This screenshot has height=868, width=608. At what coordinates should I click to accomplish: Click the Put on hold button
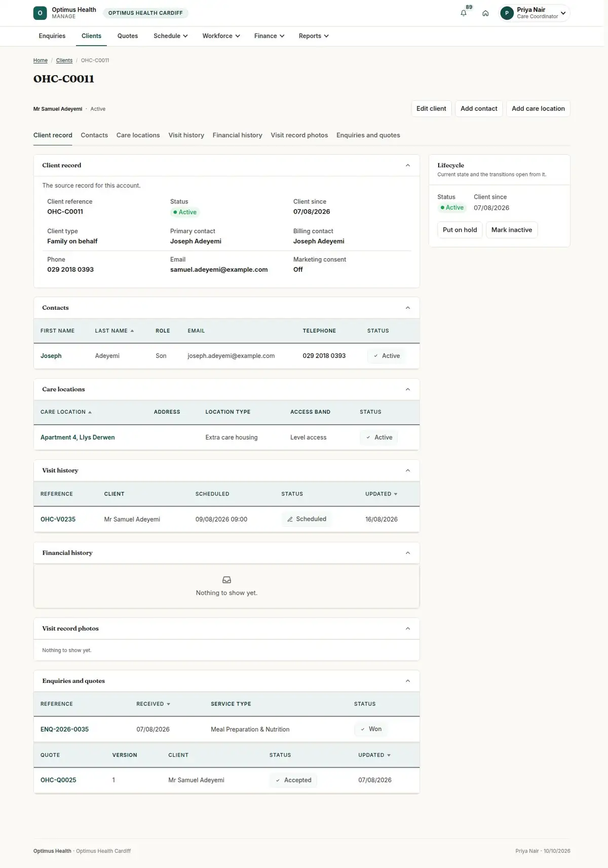click(460, 230)
